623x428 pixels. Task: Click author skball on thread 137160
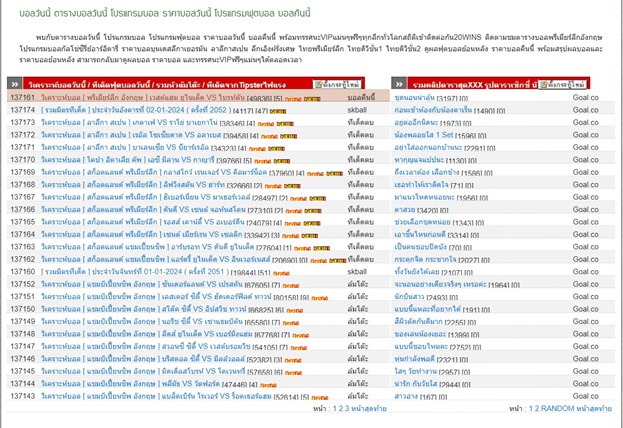click(x=357, y=272)
